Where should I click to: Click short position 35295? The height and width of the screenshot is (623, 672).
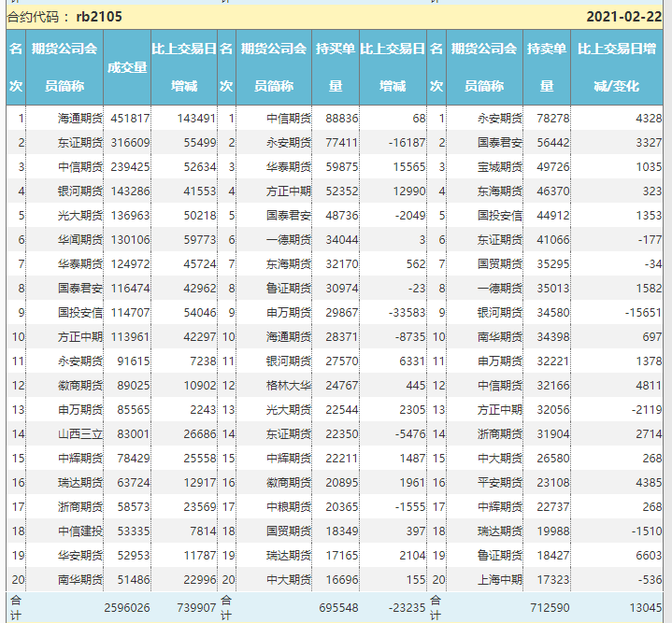tap(553, 264)
